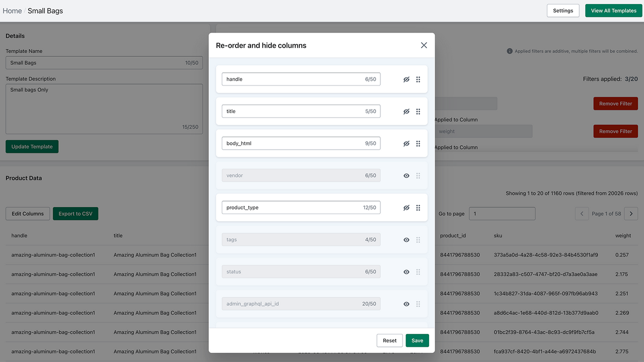The height and width of the screenshot is (362, 644).
Task: Hide the handle column via eye icon
Action: 407,79
